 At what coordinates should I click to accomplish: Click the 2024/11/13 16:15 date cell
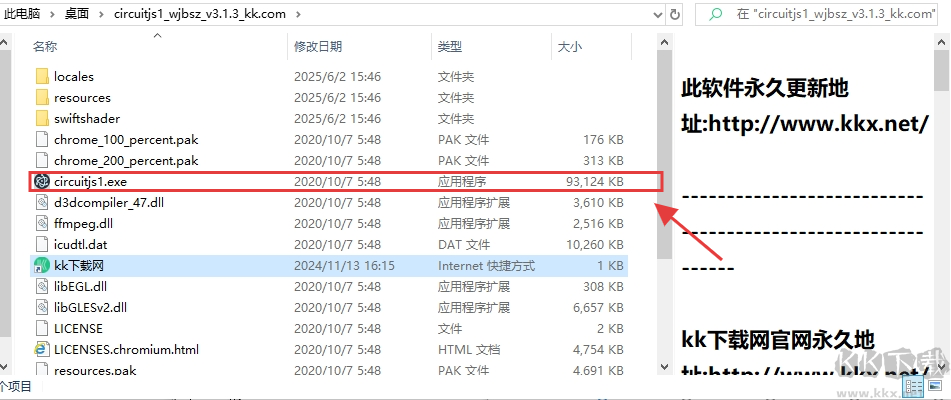344,265
